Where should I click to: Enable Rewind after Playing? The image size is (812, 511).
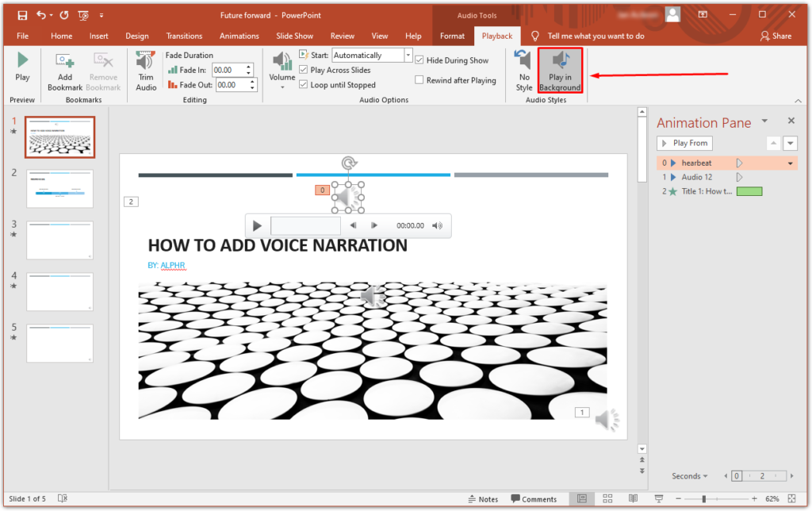[x=419, y=80]
